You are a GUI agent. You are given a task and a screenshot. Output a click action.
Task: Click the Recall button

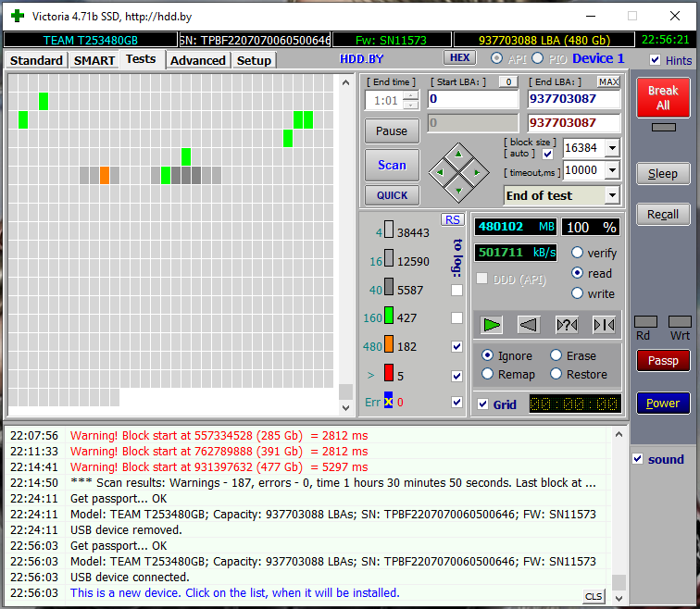[663, 215]
